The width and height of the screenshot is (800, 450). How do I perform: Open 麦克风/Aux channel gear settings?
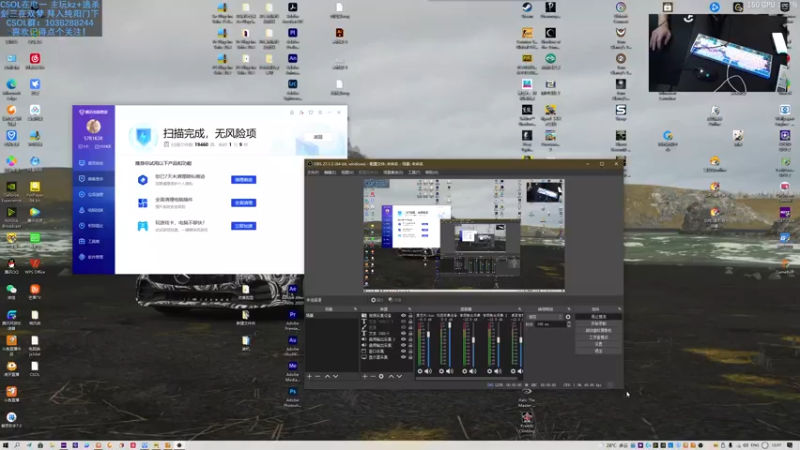point(420,371)
